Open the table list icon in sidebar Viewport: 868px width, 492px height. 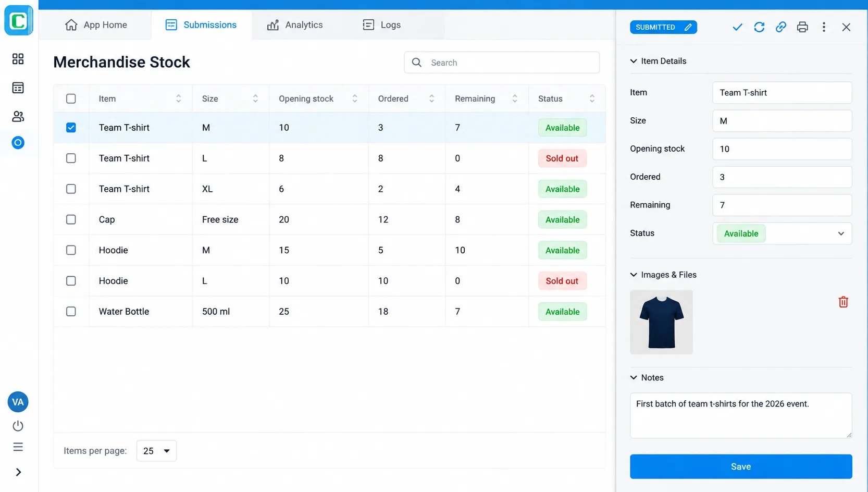tap(18, 88)
